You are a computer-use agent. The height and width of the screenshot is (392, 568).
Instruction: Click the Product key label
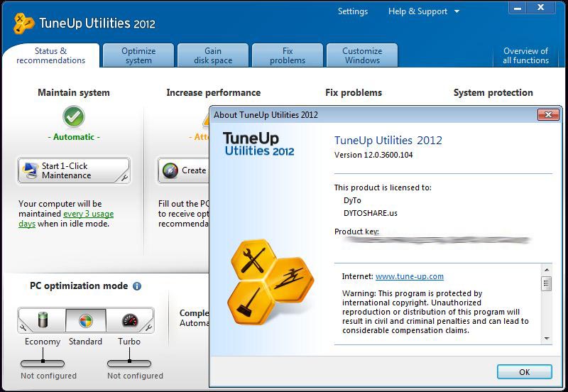click(356, 232)
